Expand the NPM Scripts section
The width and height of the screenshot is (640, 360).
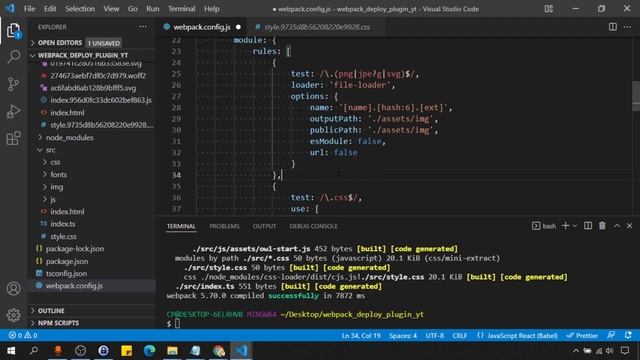tap(58, 323)
